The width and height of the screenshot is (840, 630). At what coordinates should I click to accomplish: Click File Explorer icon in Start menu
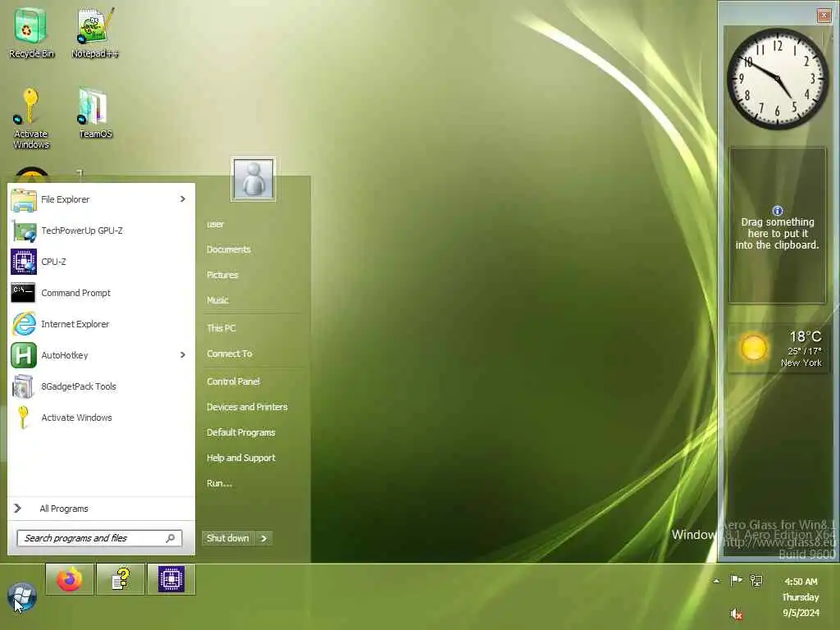pyautogui.click(x=24, y=200)
